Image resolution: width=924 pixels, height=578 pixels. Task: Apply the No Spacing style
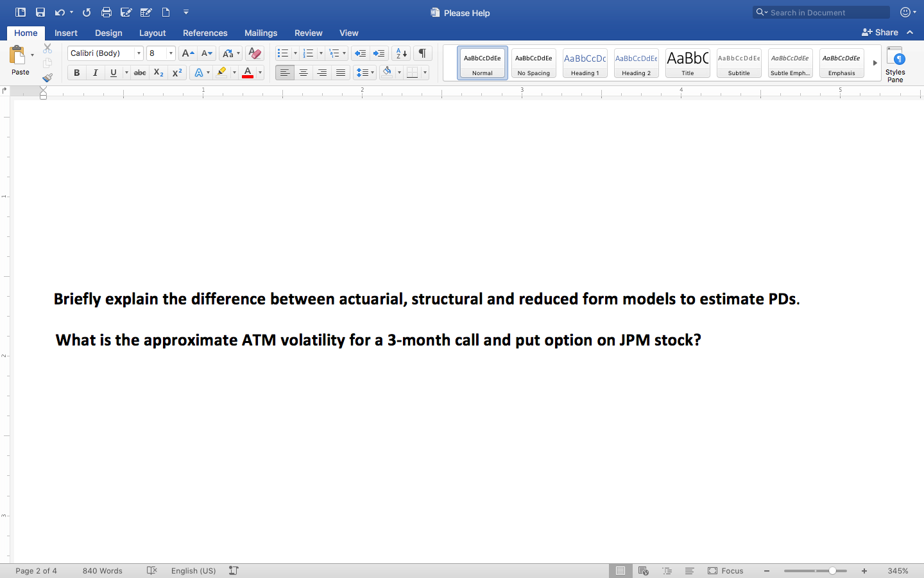pyautogui.click(x=534, y=63)
